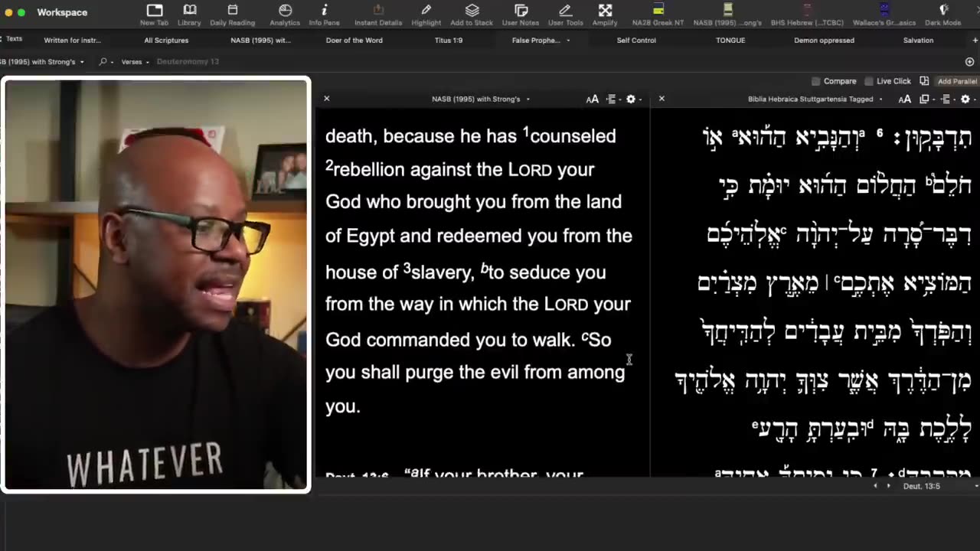Click footnote b before 'to seduce'
980x551 pixels.
(x=484, y=268)
